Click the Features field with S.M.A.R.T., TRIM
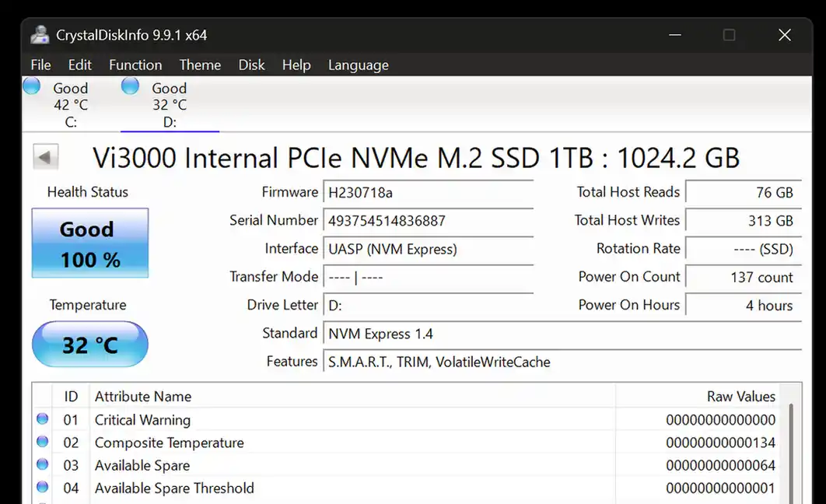Screen dimensions: 826x504 tap(562, 362)
